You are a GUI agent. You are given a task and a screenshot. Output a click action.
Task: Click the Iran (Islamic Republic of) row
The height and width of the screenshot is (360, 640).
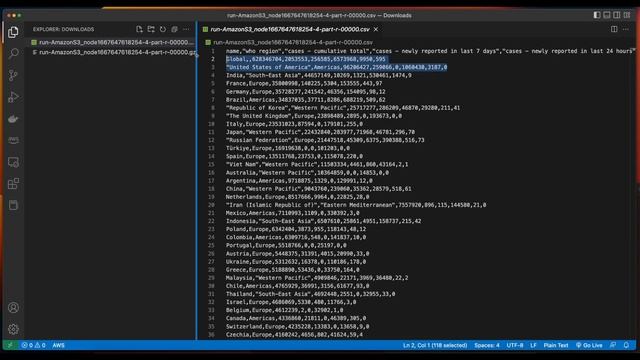tap(356, 205)
